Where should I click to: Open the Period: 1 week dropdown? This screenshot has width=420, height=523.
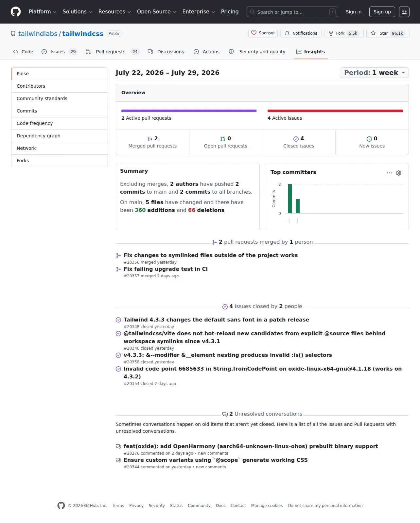click(374, 73)
